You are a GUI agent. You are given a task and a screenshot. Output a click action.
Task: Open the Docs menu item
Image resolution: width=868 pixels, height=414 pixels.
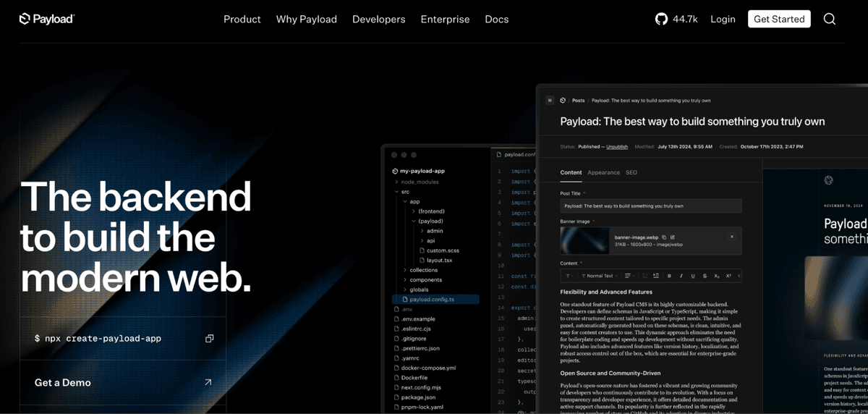coord(497,19)
